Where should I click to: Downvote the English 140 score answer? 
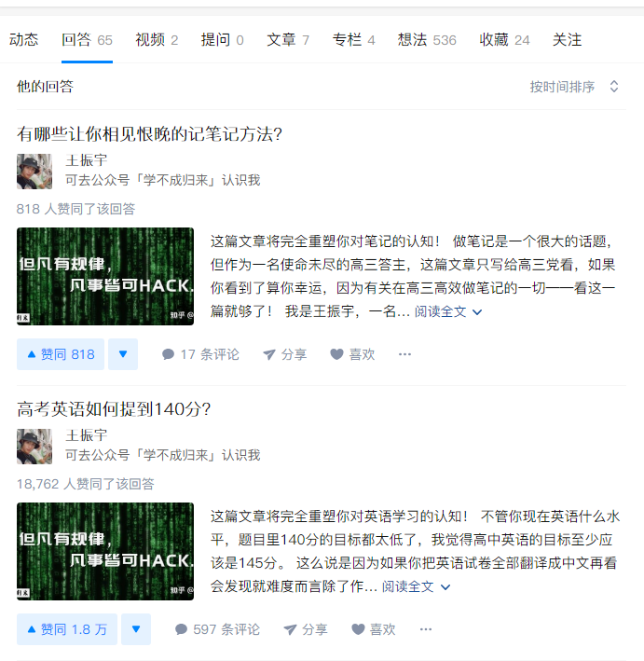[x=136, y=629]
